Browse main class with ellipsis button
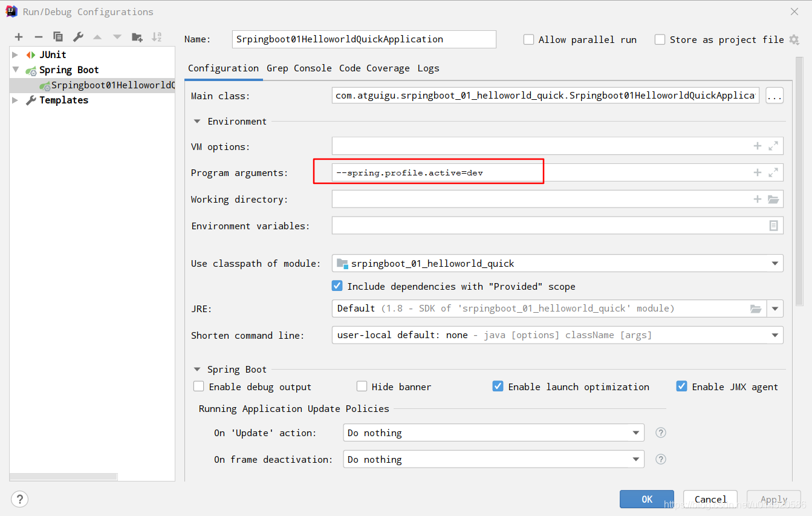Viewport: 812px width, 516px height. click(x=775, y=96)
